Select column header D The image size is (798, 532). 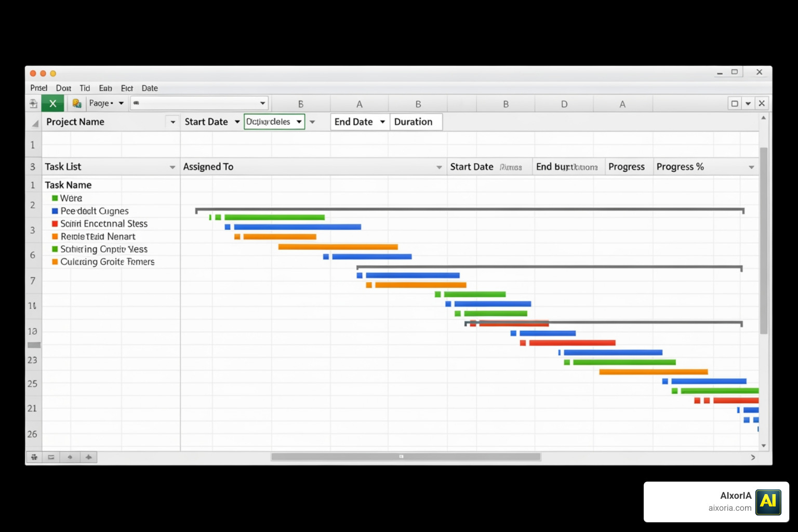click(564, 104)
